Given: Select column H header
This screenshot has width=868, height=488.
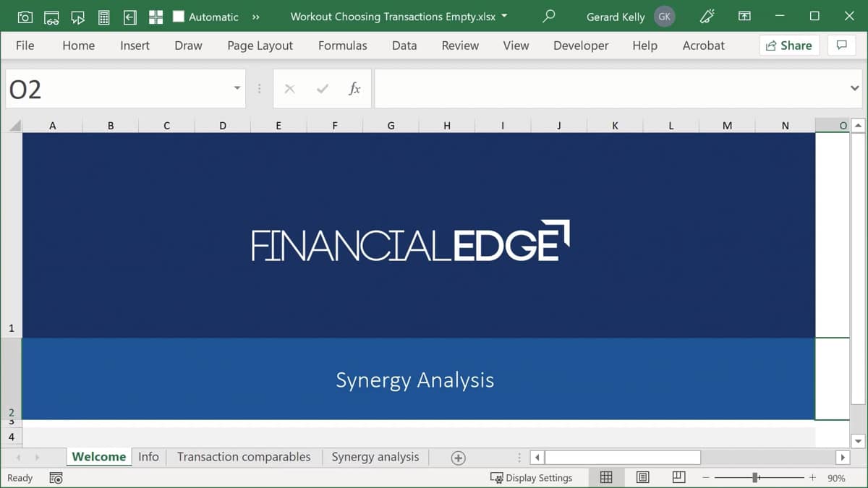Looking at the screenshot, I should (x=447, y=126).
